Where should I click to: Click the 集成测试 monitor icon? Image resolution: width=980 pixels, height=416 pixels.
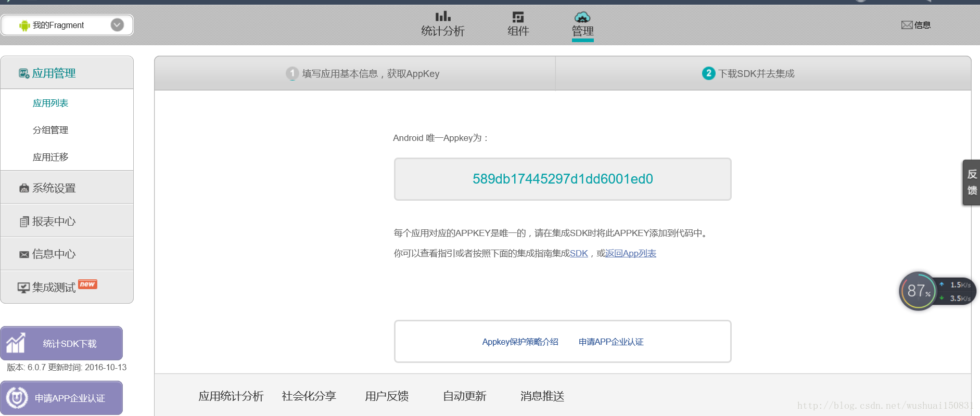(23, 288)
